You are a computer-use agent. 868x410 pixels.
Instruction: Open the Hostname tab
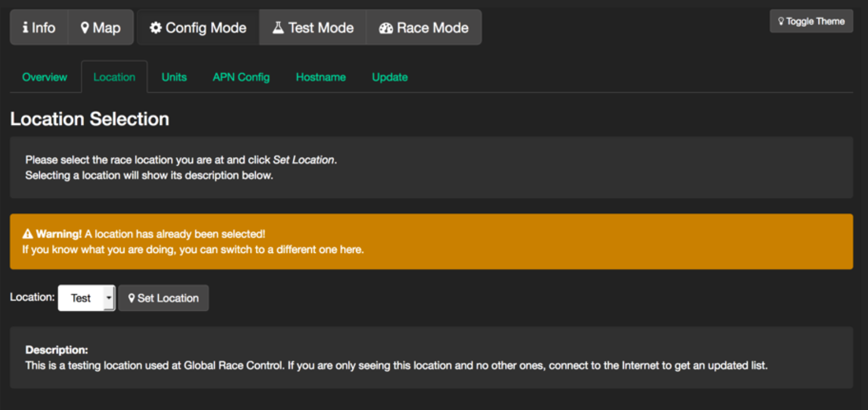(x=321, y=77)
